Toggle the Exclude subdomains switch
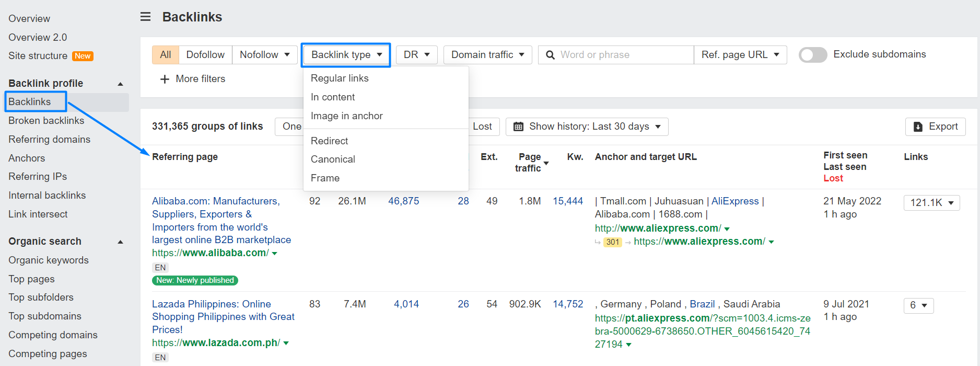This screenshot has height=366, width=980. tap(813, 55)
